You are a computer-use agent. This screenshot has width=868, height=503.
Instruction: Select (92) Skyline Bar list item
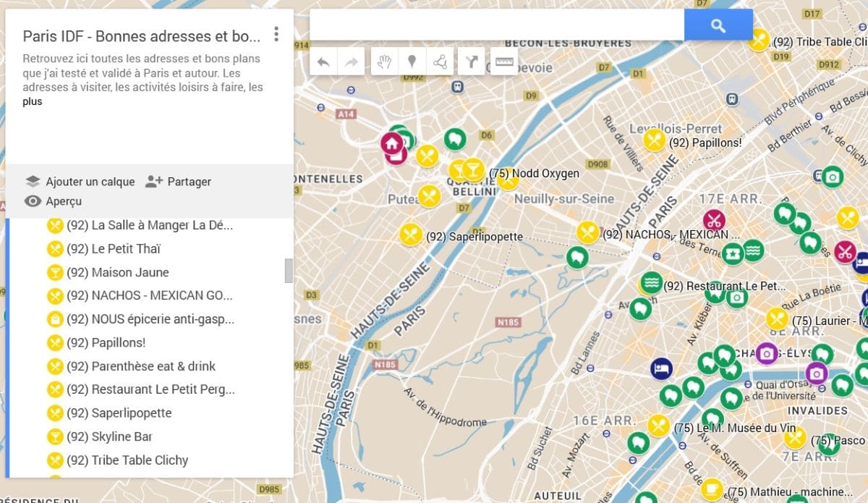109,436
